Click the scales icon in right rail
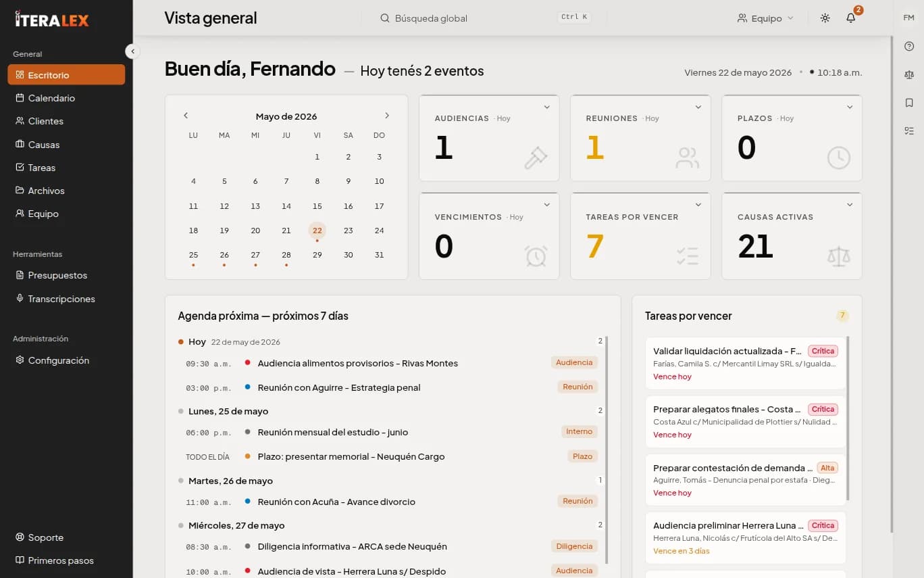924x578 pixels. (x=908, y=75)
